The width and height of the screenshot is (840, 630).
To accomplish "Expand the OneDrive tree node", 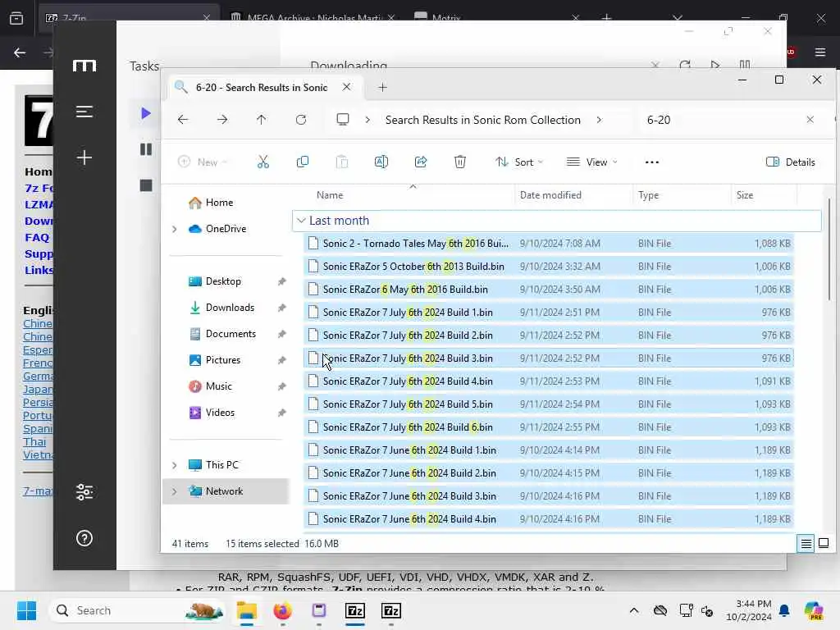I will (x=175, y=230).
